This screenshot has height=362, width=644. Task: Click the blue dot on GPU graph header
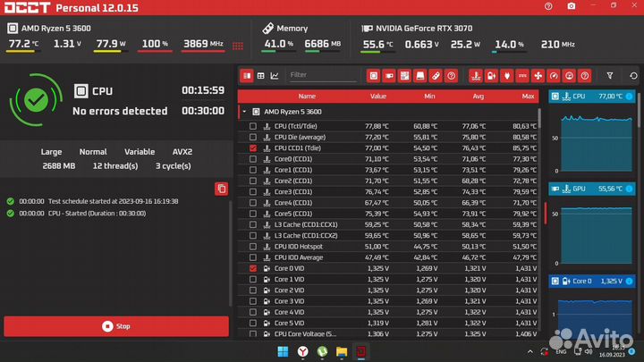click(629, 189)
